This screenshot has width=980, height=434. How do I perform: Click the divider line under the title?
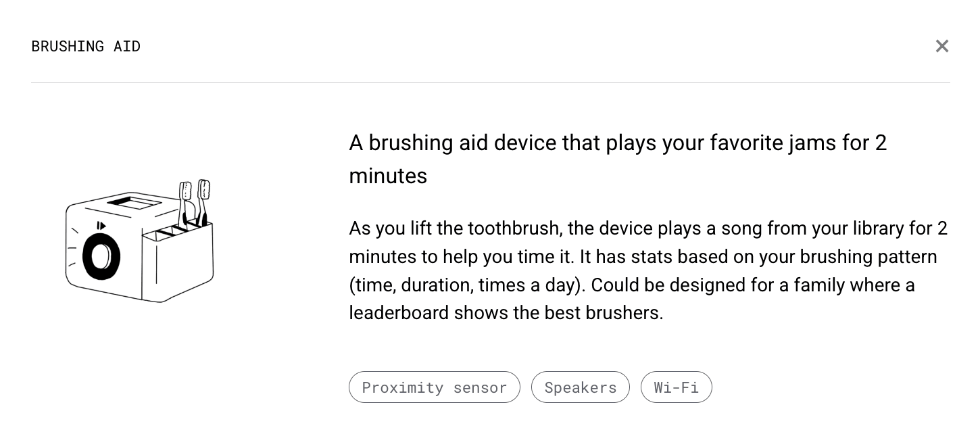point(490,83)
